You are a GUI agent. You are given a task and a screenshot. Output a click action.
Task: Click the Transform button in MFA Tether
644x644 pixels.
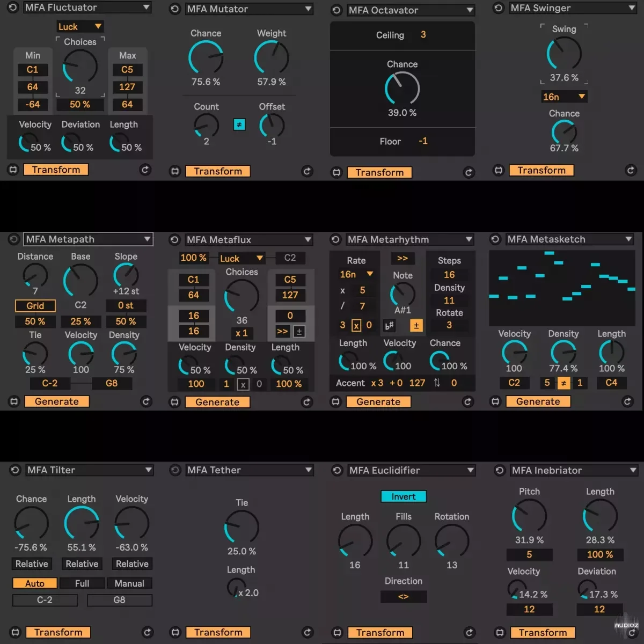[x=218, y=632]
